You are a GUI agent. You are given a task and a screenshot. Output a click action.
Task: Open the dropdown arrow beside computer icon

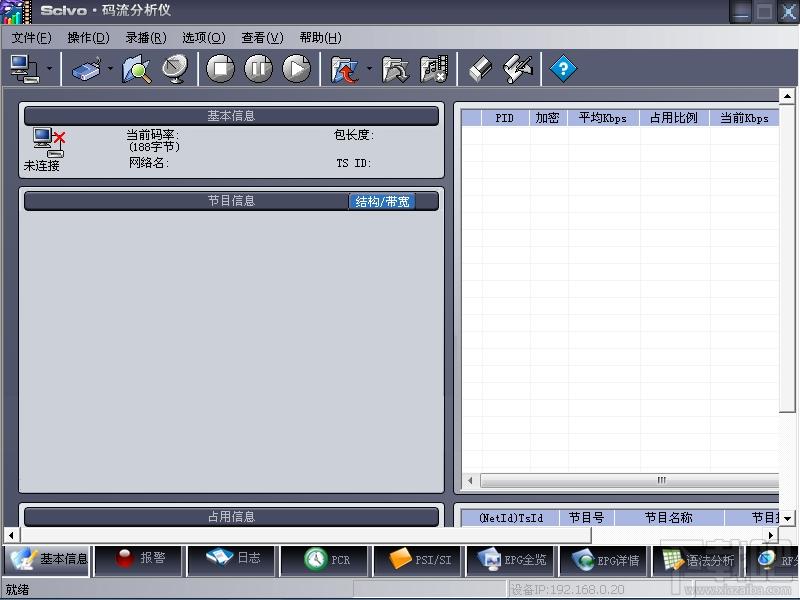49,68
